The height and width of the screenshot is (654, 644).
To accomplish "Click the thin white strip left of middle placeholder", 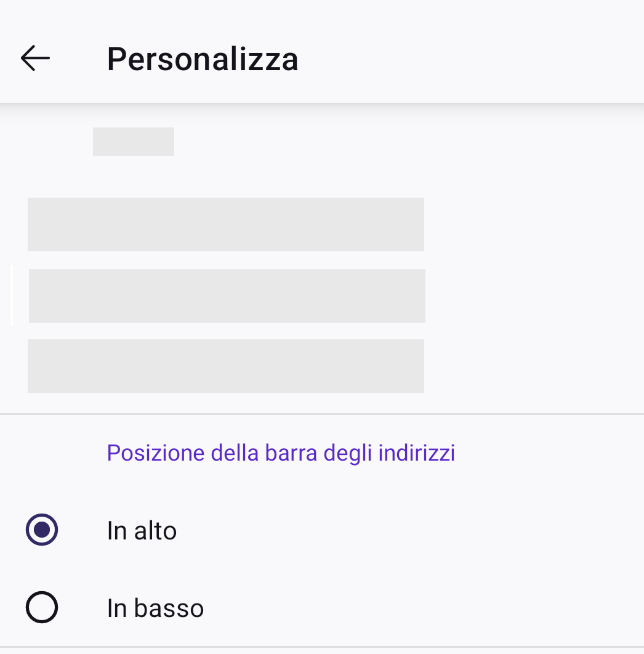I will pyautogui.click(x=12, y=294).
